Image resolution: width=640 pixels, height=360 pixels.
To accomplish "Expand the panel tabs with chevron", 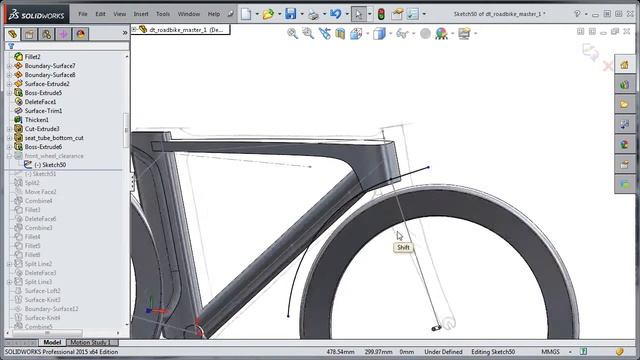I will pos(125,33).
